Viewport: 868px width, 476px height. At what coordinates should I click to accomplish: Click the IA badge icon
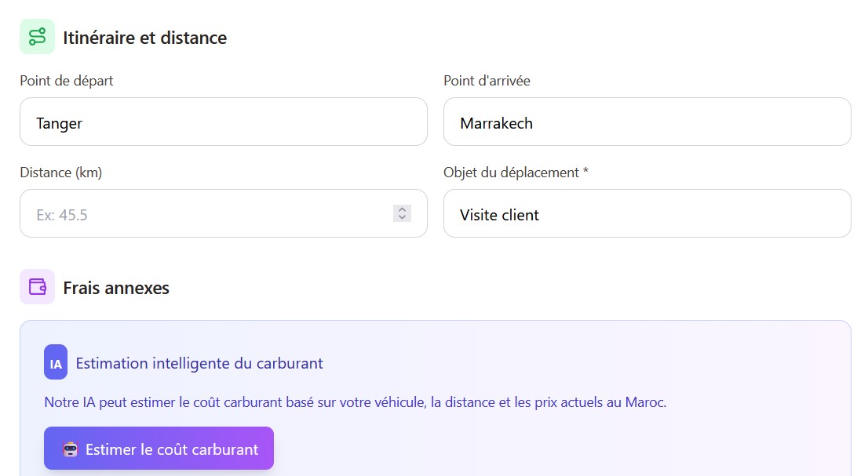click(53, 362)
